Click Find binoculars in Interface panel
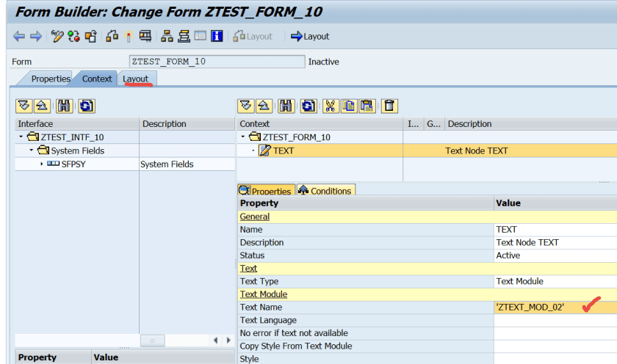Viewport: 617px width, 364px height. pos(64,106)
